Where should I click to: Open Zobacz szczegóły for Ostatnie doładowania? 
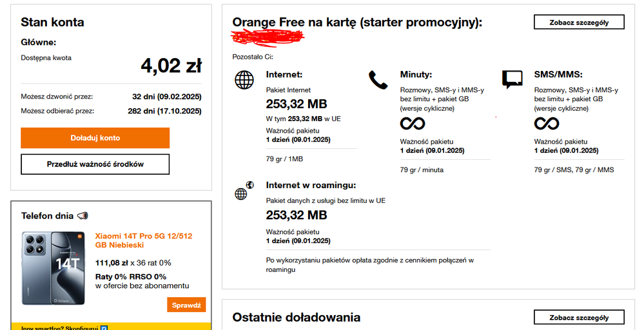[579, 317]
